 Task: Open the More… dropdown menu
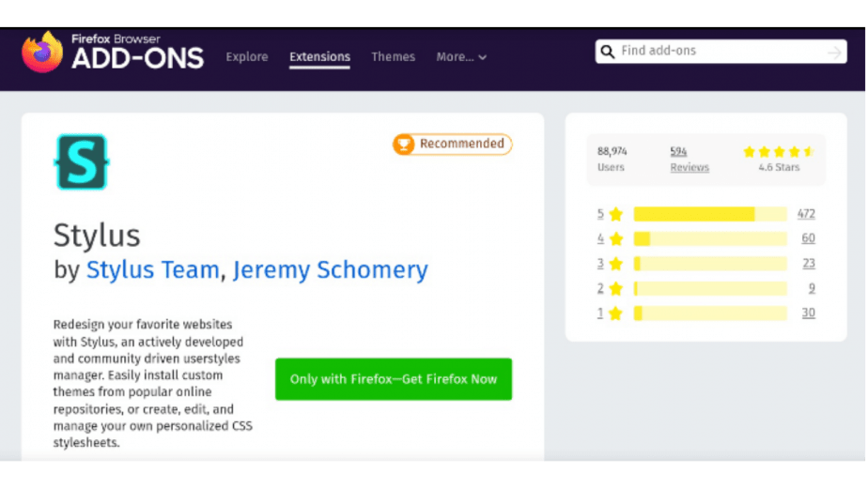[x=461, y=57]
